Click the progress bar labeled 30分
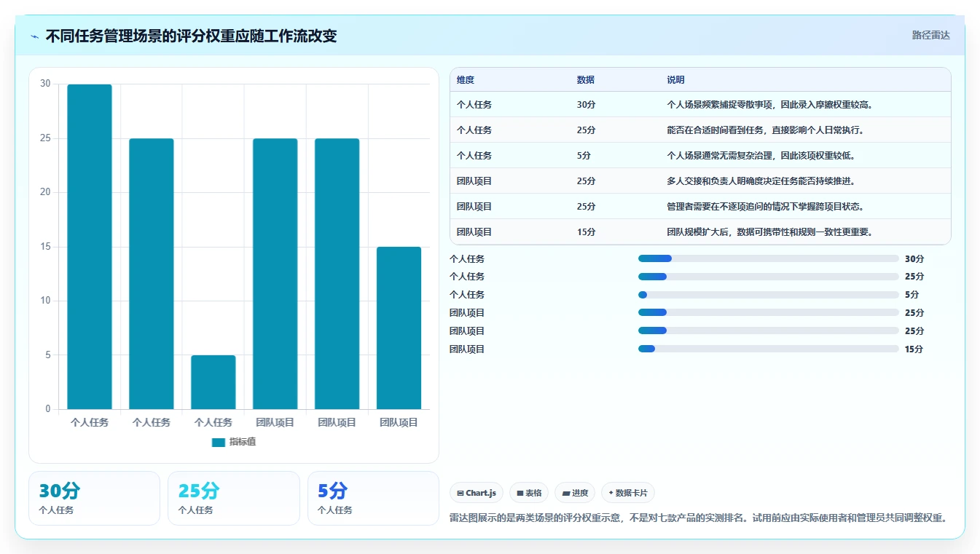Screen dimensions: 980x554 (x=768, y=258)
